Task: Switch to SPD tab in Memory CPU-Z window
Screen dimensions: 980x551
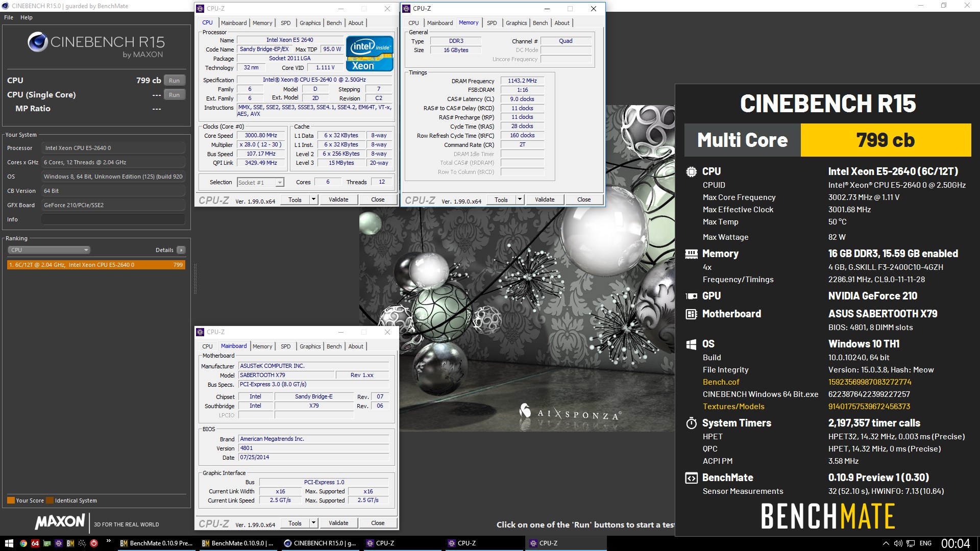Action: point(492,23)
